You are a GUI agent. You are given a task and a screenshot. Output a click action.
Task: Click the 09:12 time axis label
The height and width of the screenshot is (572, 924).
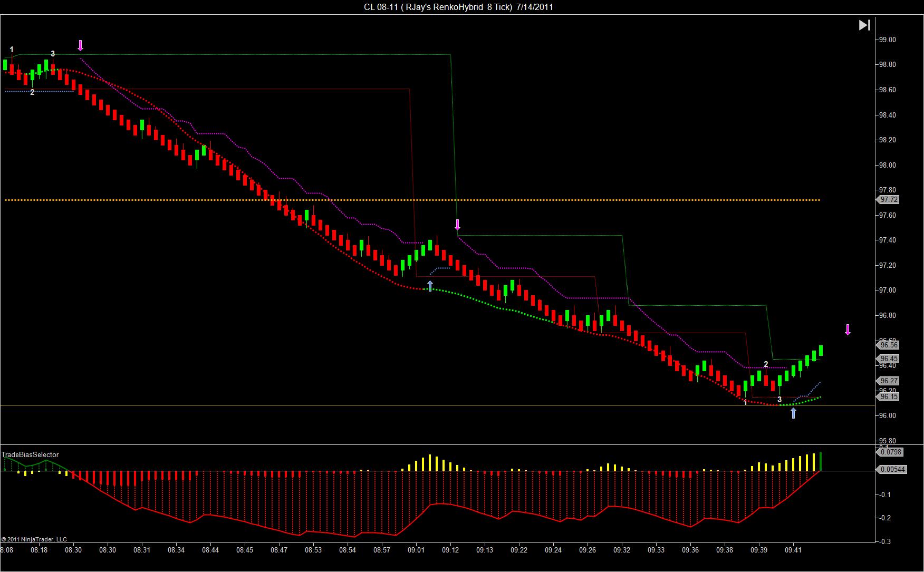[450, 550]
